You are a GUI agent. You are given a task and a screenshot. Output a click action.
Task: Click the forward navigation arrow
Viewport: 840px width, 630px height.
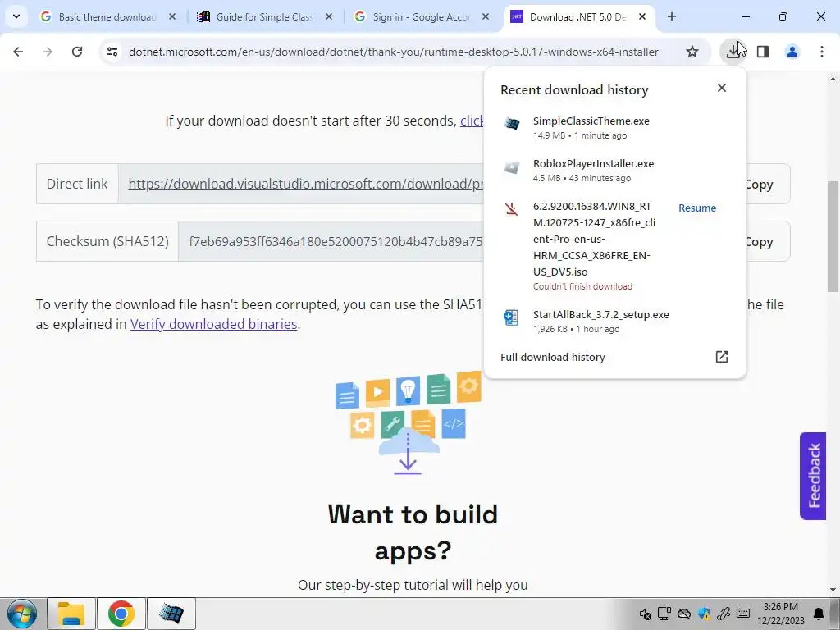48,52
